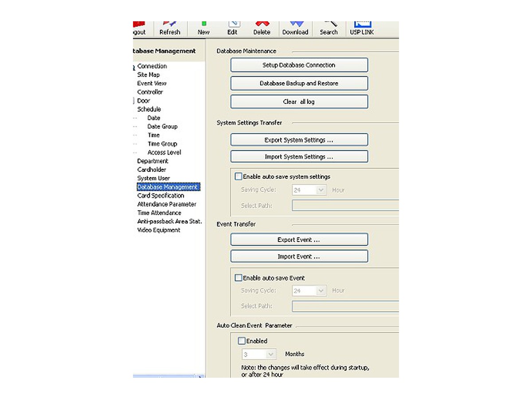
Task: Select Event View in the tree
Action: (152, 83)
